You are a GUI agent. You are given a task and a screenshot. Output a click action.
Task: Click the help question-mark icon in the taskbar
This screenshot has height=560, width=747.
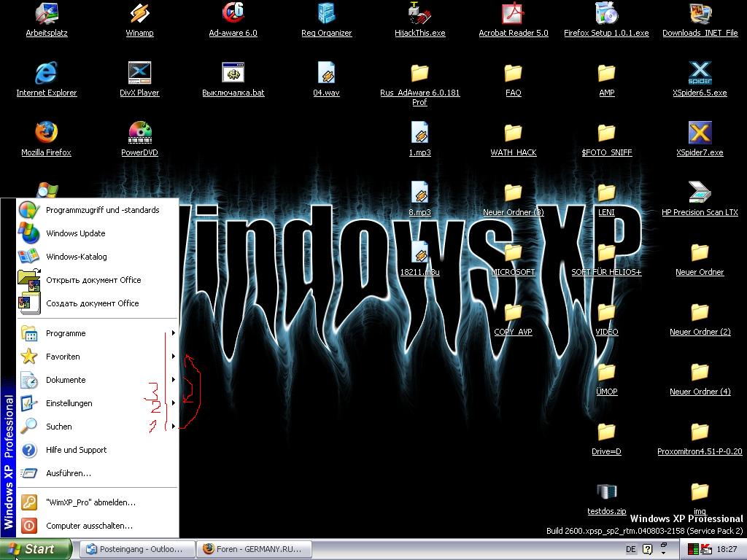click(647, 550)
